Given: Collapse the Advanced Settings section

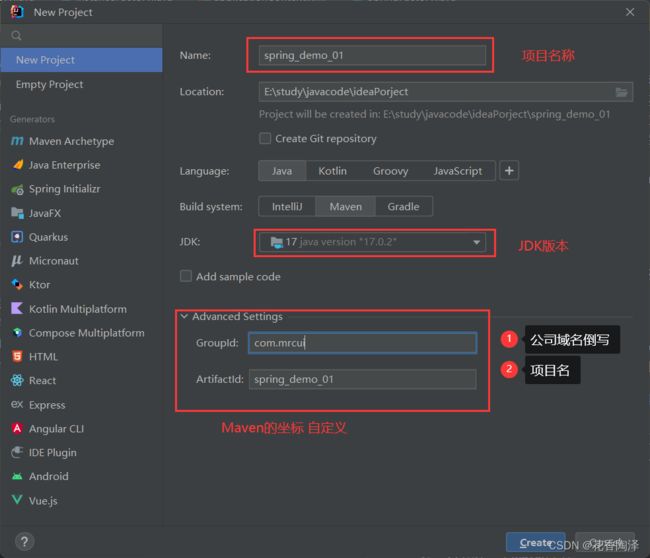Looking at the screenshot, I should pyautogui.click(x=184, y=316).
